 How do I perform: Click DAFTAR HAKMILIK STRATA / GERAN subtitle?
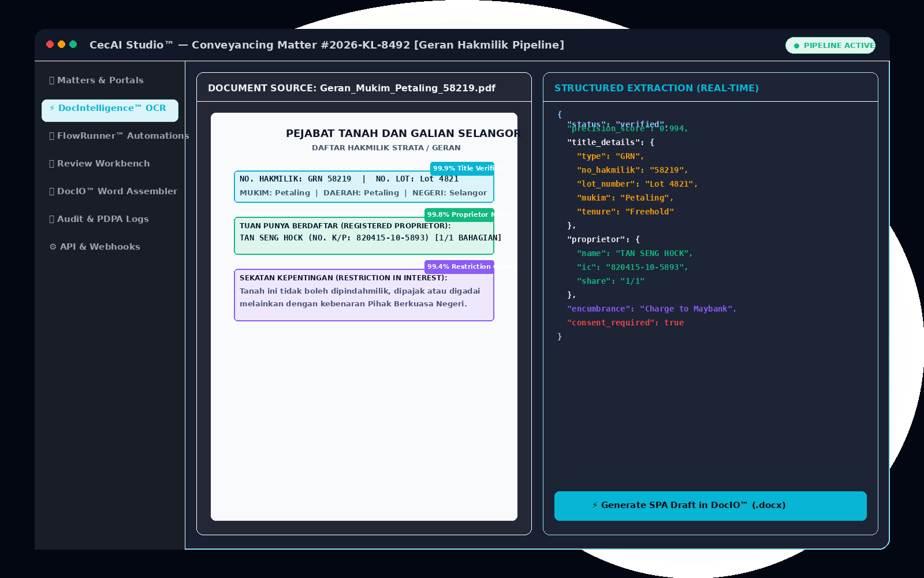pyautogui.click(x=386, y=148)
